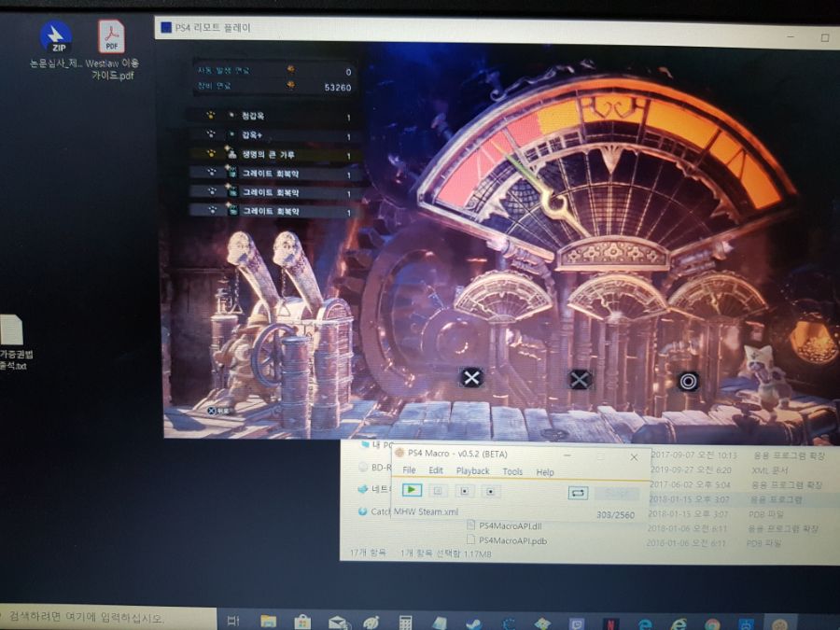Image resolution: width=840 pixels, height=630 pixels.
Task: Open the Tools menu in PS4 Macro
Action: (x=512, y=471)
